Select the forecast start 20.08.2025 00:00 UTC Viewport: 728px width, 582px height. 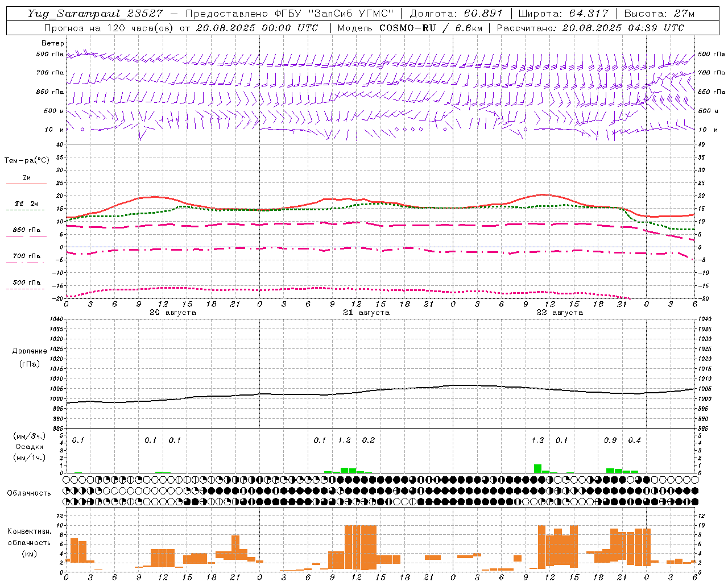tap(257, 28)
